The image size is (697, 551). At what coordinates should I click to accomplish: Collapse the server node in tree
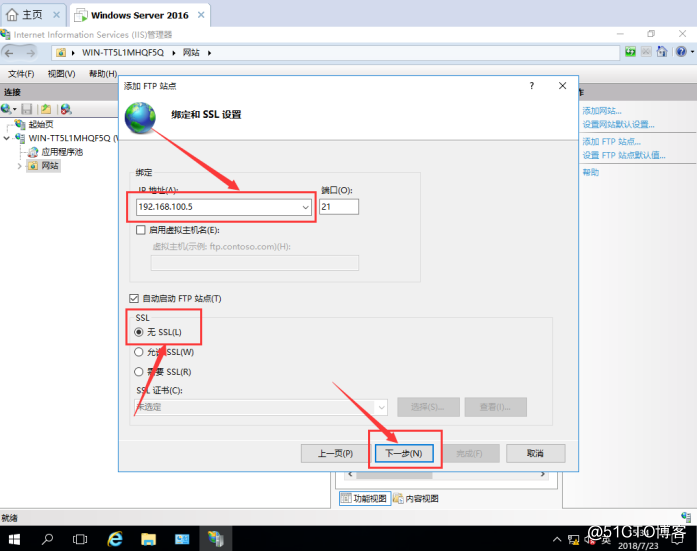point(6,138)
